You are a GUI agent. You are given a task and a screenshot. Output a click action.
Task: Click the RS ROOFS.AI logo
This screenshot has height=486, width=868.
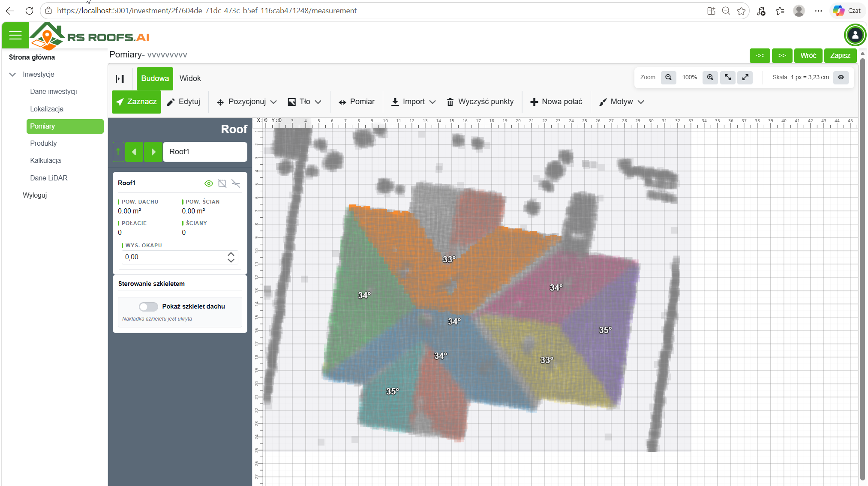[90, 36]
